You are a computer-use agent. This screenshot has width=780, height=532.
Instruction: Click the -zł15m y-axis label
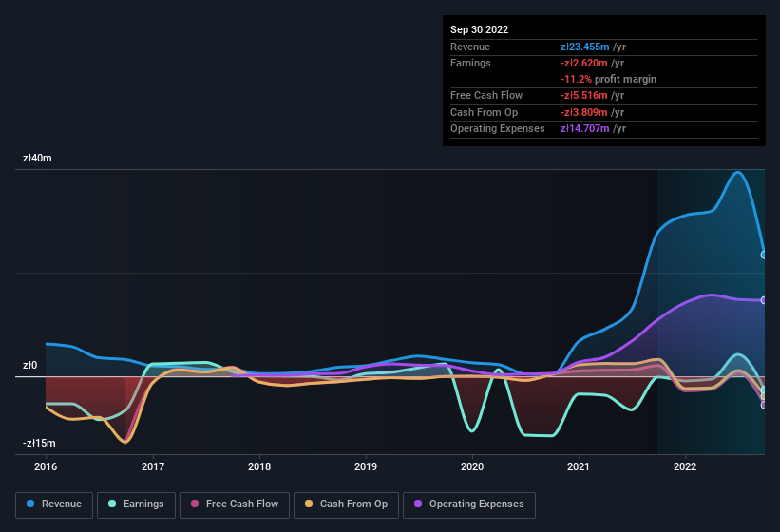point(39,443)
